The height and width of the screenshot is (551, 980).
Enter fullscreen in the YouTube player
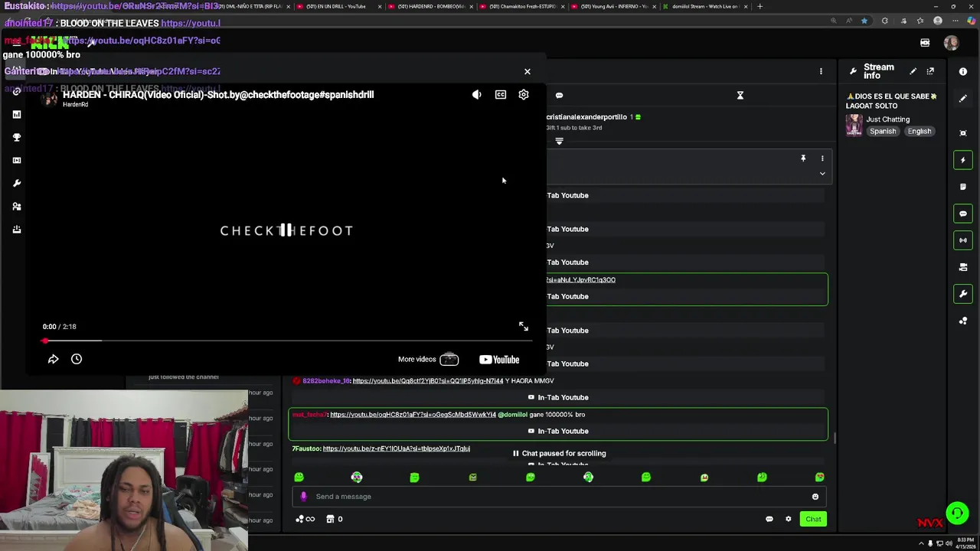pyautogui.click(x=524, y=327)
